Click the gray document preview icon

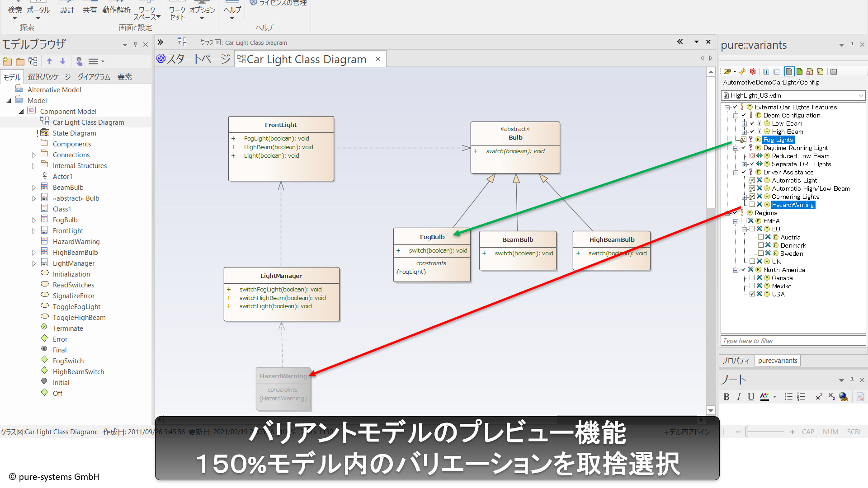(x=789, y=71)
